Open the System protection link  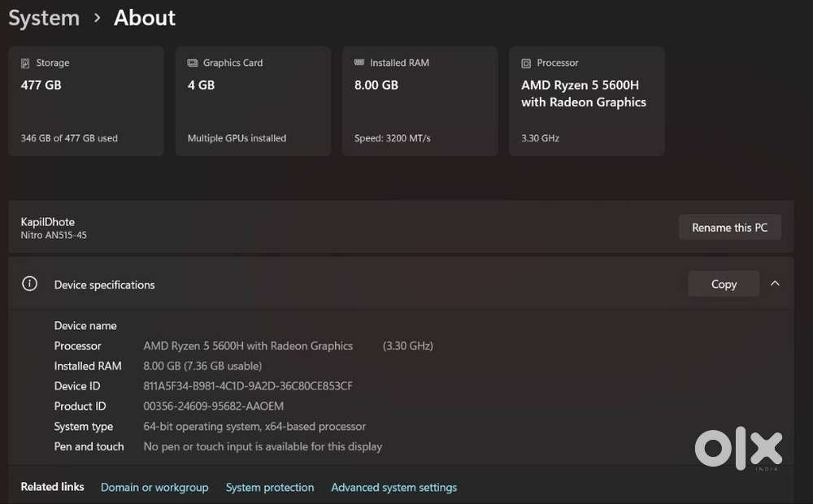[x=270, y=488]
